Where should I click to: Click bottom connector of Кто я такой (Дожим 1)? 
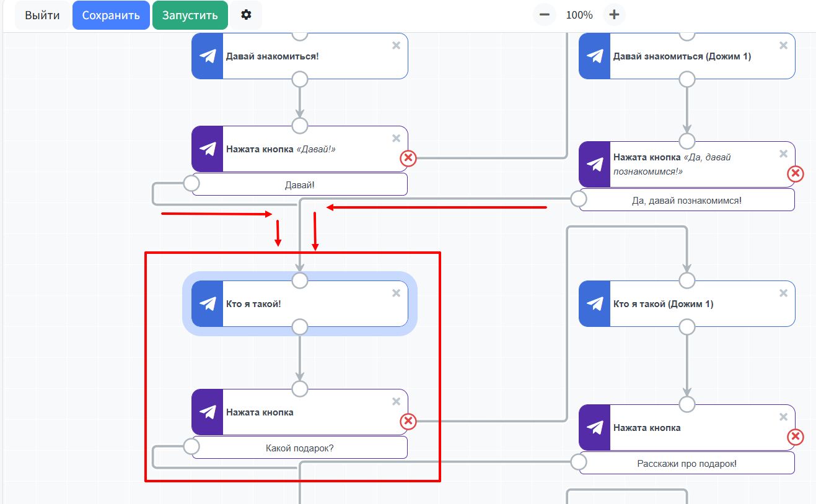click(x=687, y=327)
